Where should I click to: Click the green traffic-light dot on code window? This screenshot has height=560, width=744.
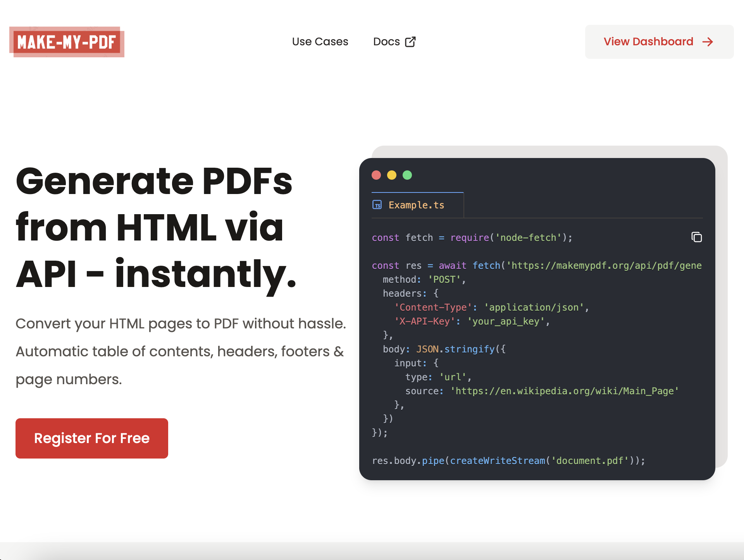(407, 175)
